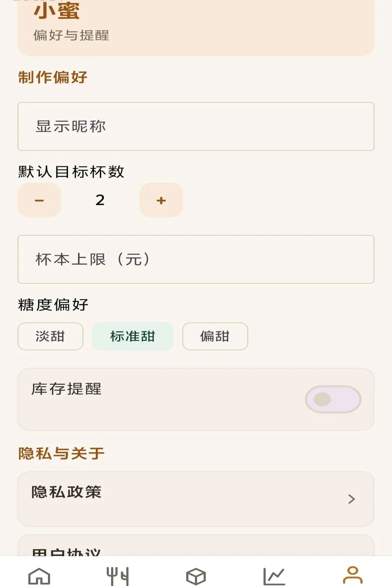Open the 隐私政策 row
392x586 pixels.
(x=196, y=499)
